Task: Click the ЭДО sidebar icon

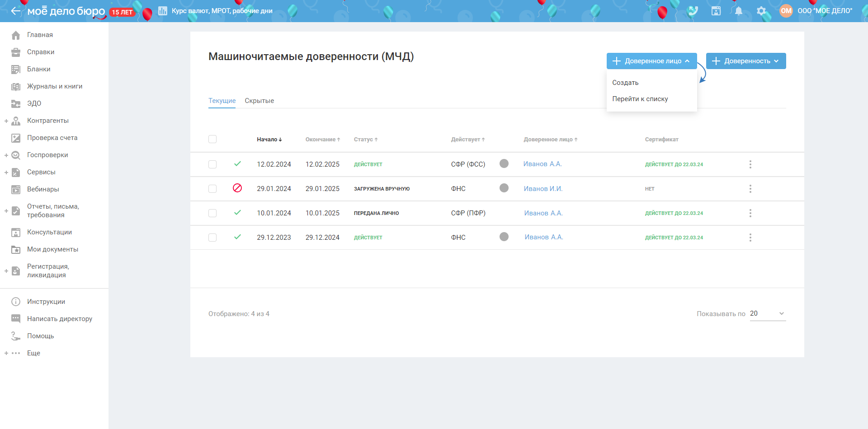Action: (x=16, y=103)
